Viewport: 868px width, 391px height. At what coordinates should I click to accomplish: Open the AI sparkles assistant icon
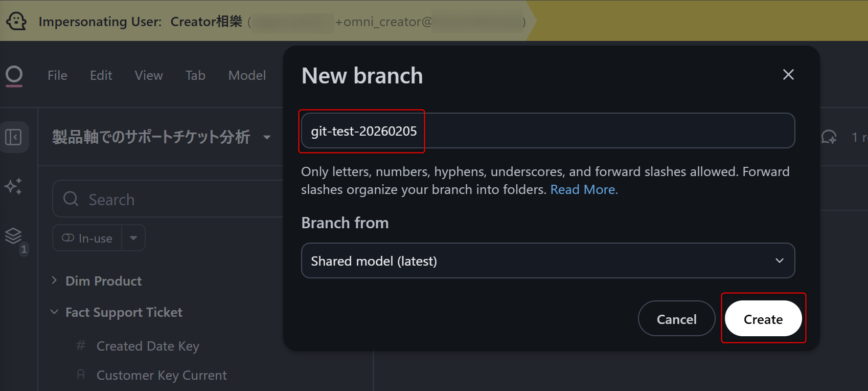click(13, 186)
